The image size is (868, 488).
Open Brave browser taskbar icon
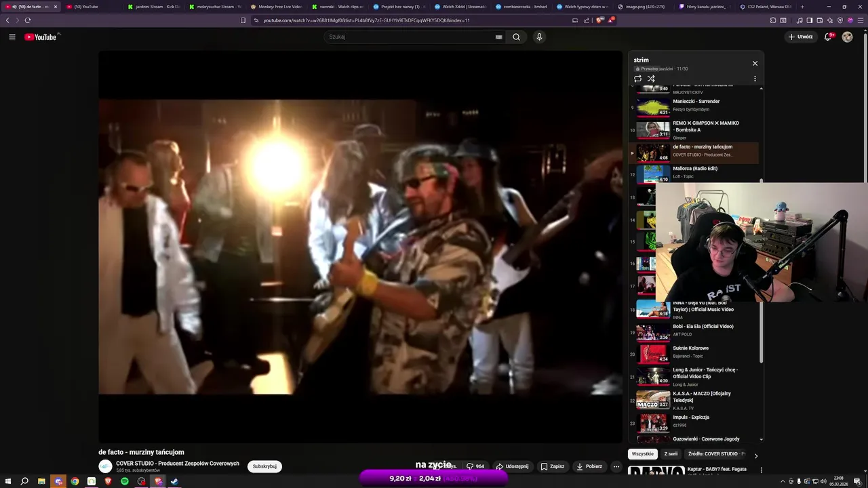(x=108, y=481)
